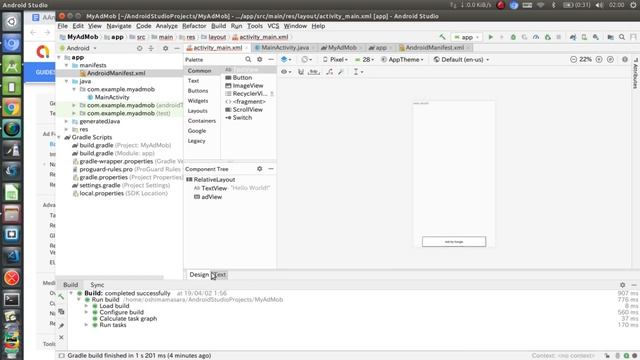640x360 pixels.
Task: Open the Pixel device dropdown
Action: point(336,60)
